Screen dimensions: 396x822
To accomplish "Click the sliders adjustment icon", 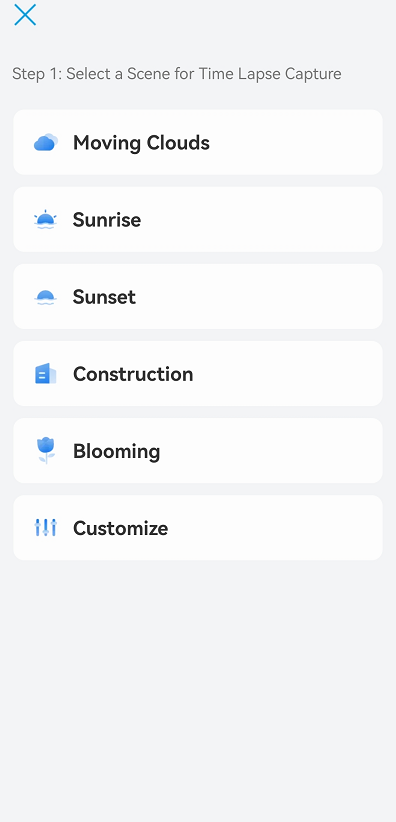I will click(46, 527).
